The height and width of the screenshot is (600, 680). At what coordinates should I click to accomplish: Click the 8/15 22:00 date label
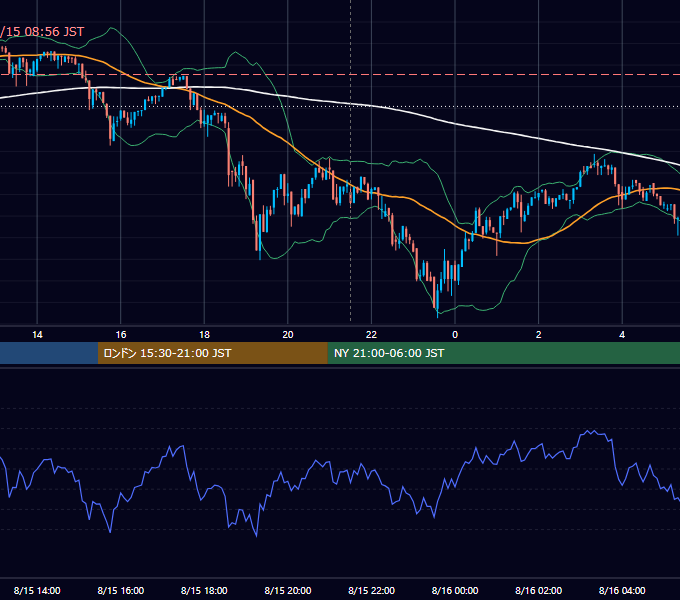[371, 590]
